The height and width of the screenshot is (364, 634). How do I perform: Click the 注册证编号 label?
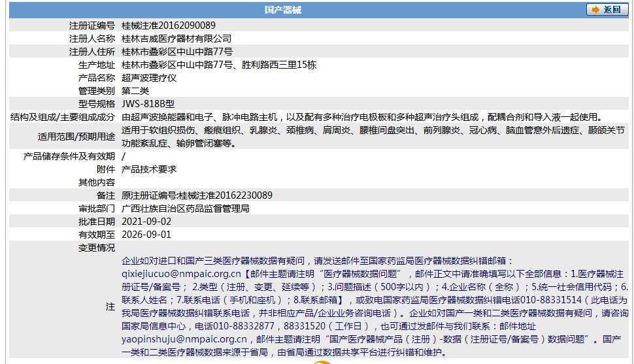[x=92, y=25]
